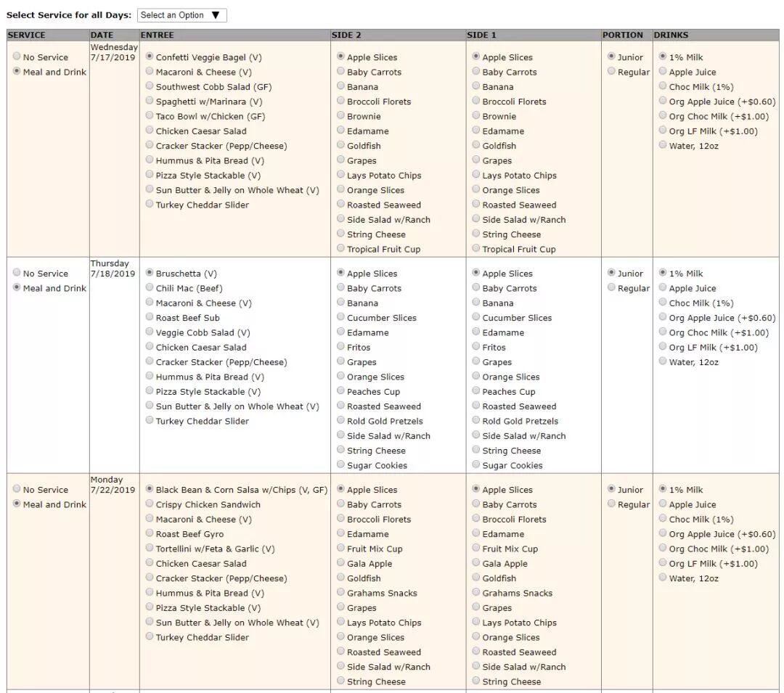Image resolution: width=784 pixels, height=693 pixels.
Task: Select Meal and Drink for Wednesday 7/17/2019
Action: point(17,71)
